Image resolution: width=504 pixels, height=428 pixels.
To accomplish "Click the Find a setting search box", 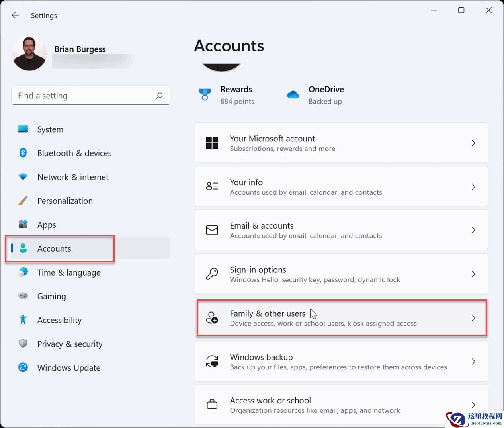I will click(86, 96).
